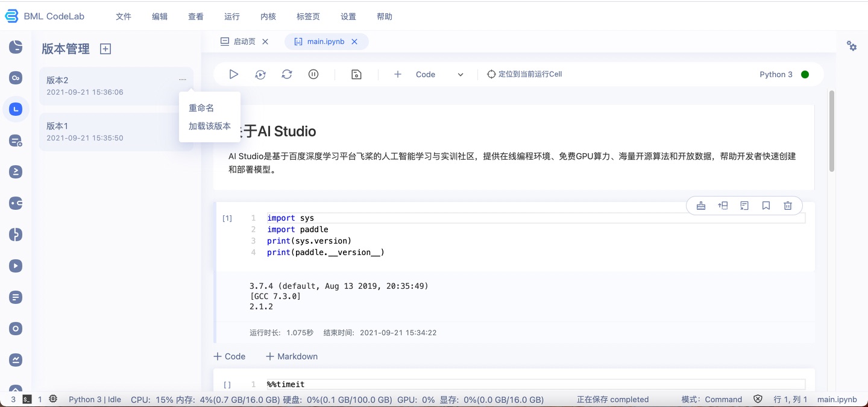
Task: Run the current cell with play icon
Action: click(234, 74)
